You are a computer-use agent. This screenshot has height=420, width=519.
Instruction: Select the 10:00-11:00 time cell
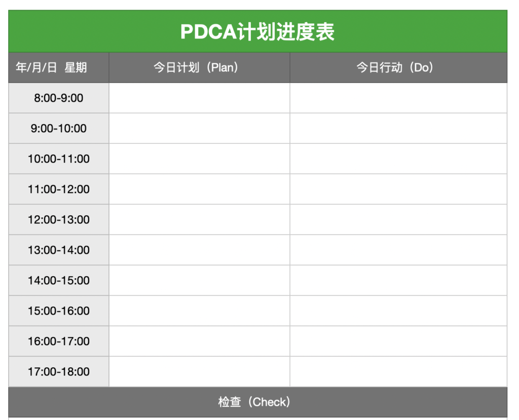pos(58,159)
